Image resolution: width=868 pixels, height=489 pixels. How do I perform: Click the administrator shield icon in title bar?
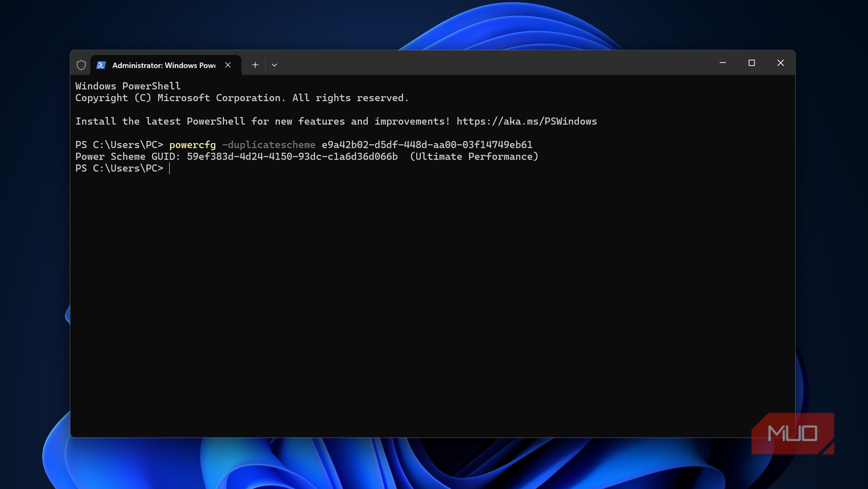coord(81,65)
